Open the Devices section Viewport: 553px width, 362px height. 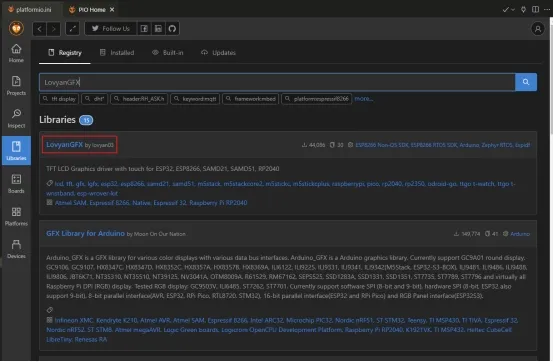(x=16, y=249)
